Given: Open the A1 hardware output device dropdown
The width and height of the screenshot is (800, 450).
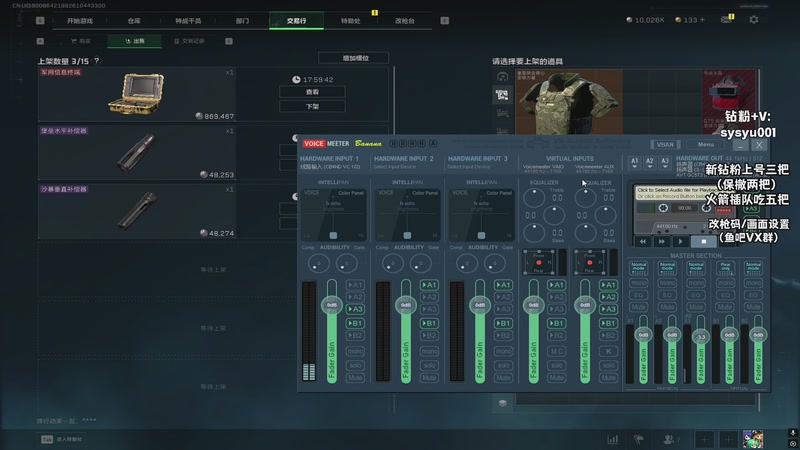Looking at the screenshot, I should coord(634,163).
